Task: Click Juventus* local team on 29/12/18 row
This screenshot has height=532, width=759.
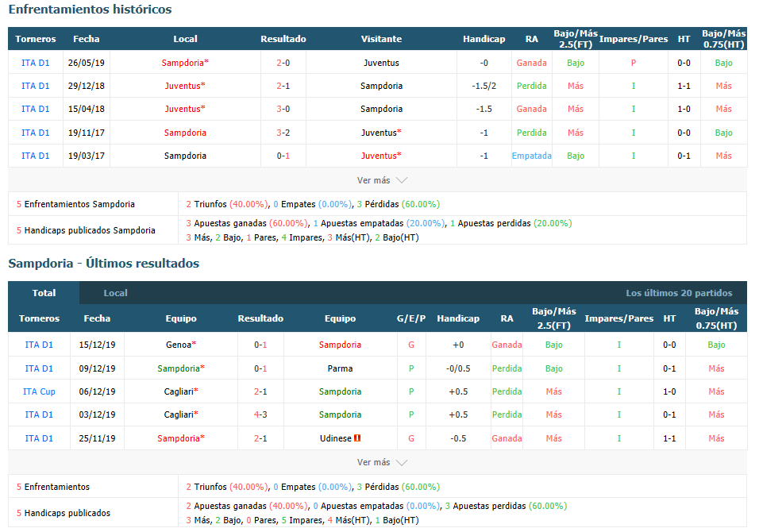Action: (x=185, y=86)
